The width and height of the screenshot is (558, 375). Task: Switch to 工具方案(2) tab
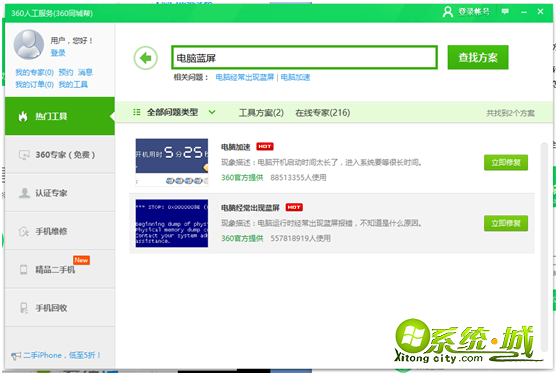261,113
